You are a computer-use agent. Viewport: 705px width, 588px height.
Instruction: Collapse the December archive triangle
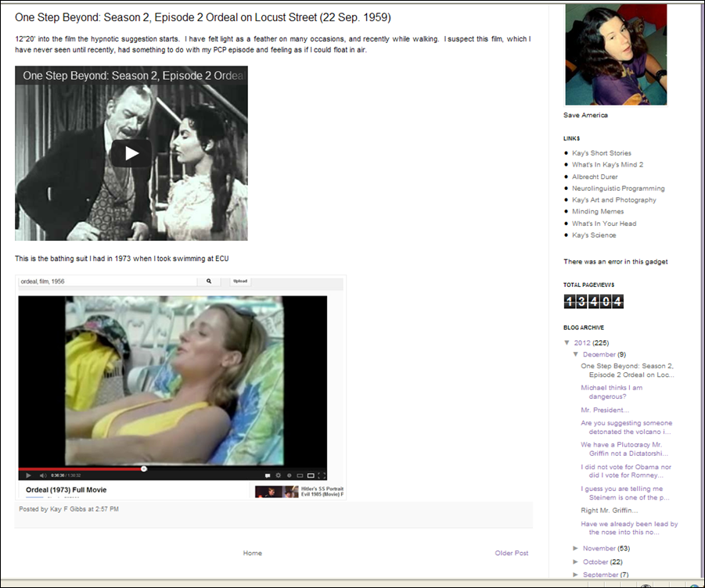pyautogui.click(x=576, y=354)
